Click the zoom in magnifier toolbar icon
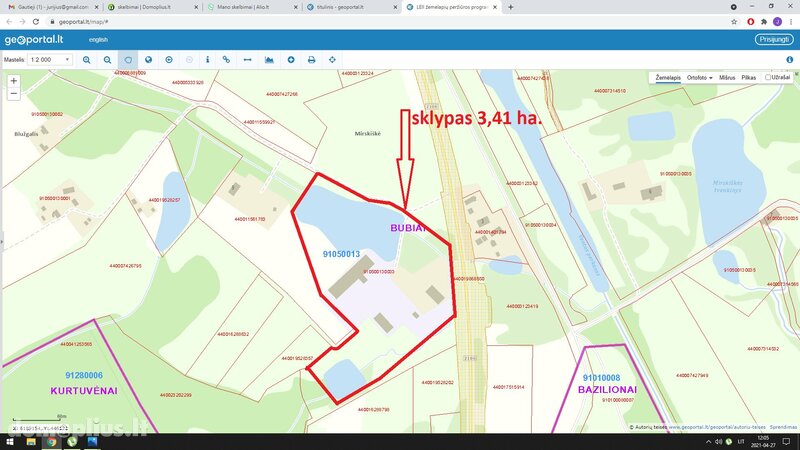This screenshot has width=800, height=450. coord(87,60)
